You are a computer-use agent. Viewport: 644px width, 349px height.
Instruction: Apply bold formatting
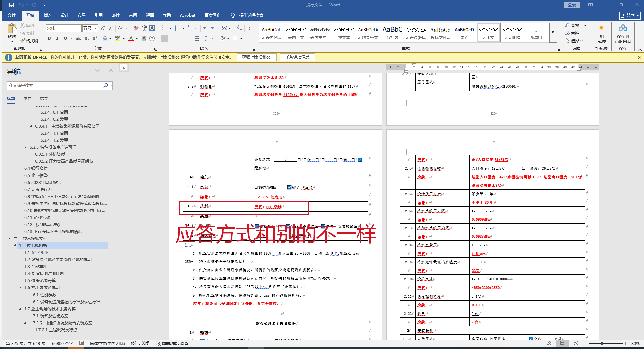49,38
